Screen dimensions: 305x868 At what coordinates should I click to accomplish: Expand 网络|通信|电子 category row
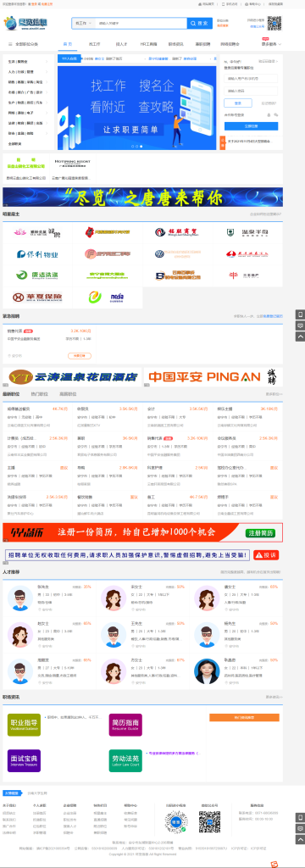[28, 113]
